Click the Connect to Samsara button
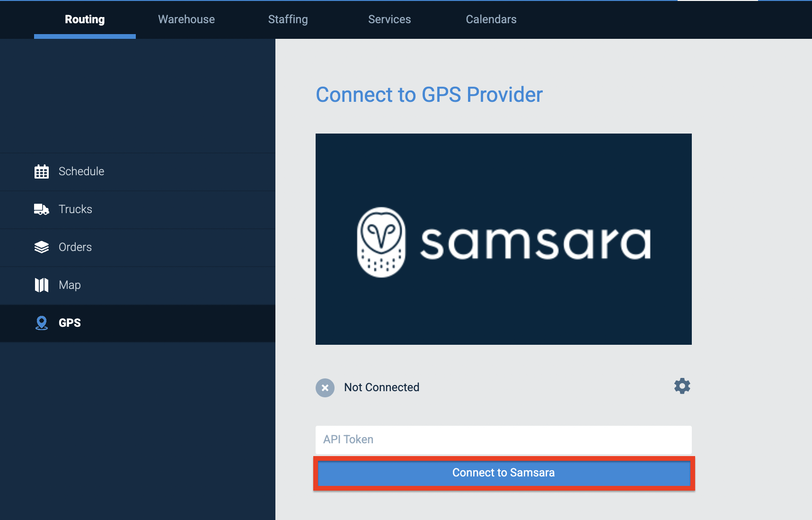812x520 pixels. [x=503, y=473]
